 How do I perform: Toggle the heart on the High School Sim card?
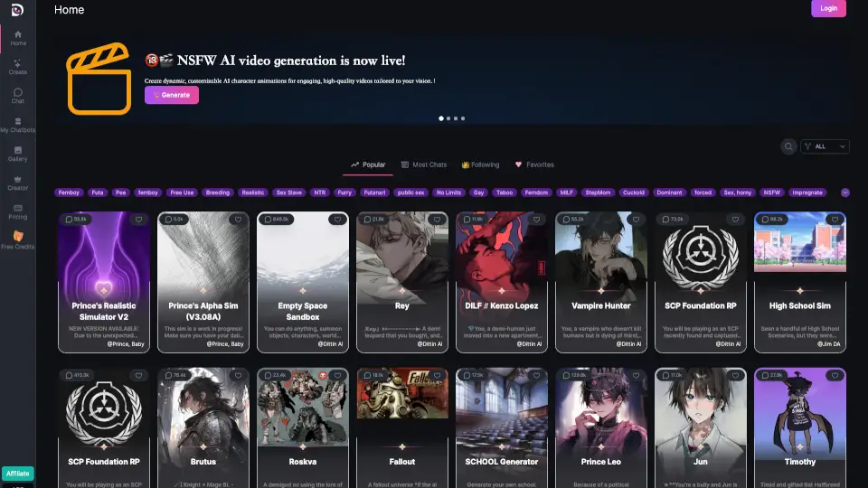835,220
